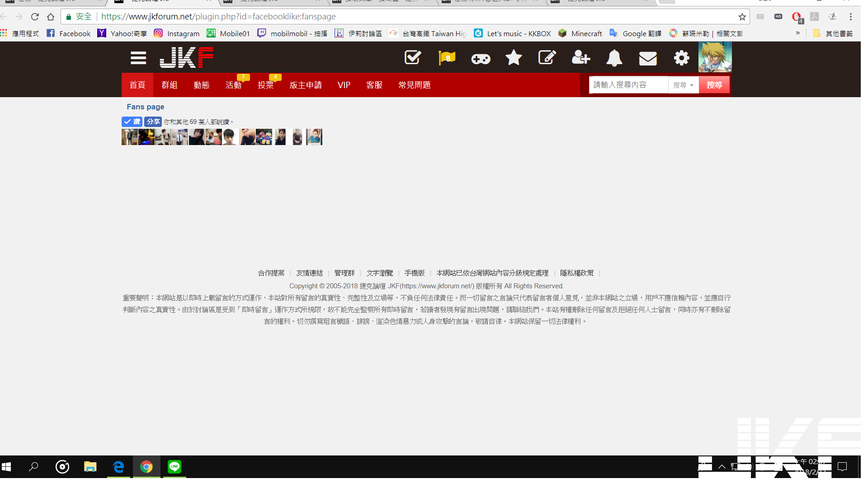Open favorites star icon
Viewport: 868px width, 488px height.
click(514, 57)
